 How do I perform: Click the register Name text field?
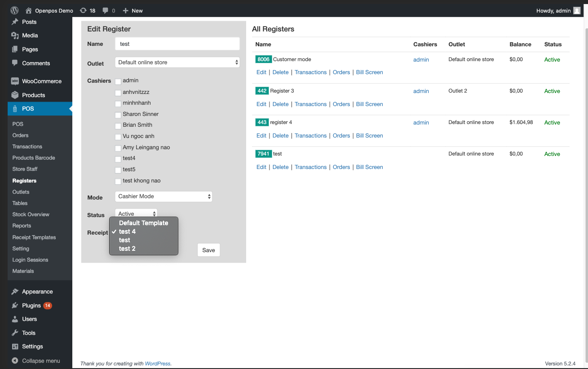[177, 44]
